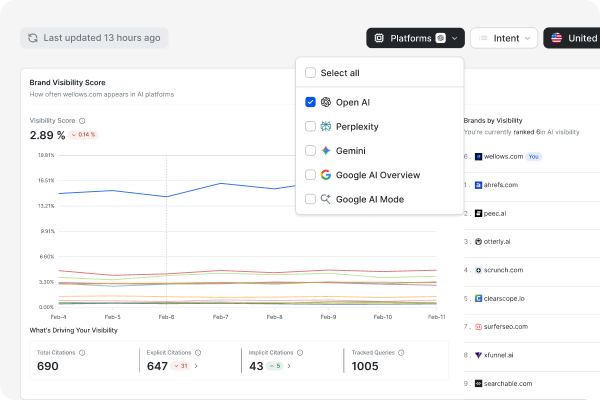Open the Intent filter dropdown
This screenshot has height=400, width=600.
504,38
